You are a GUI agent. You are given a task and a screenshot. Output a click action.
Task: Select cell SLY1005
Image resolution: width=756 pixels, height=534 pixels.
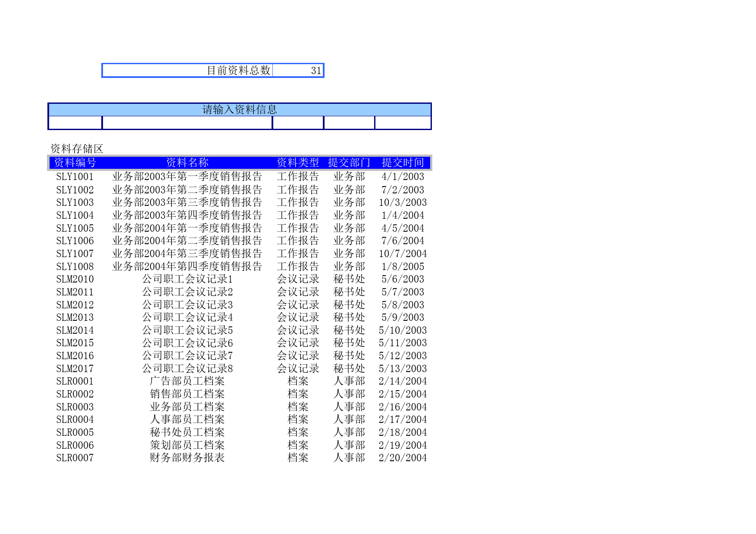coord(75,228)
